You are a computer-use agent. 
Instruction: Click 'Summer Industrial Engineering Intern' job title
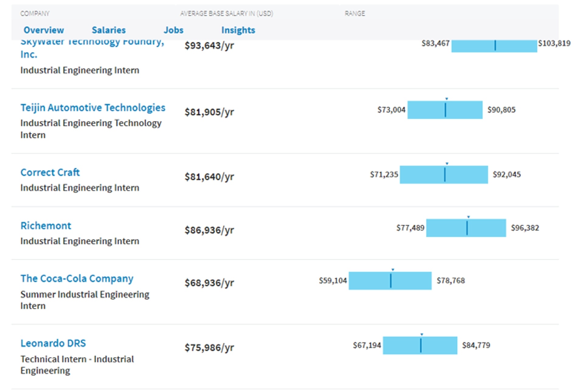coord(85,300)
